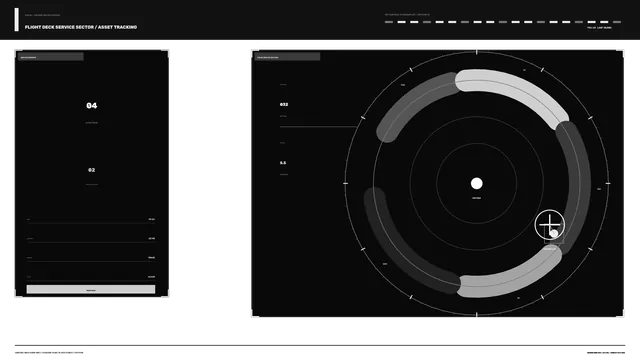
Task: Select the "6.6" value in the radar panel
Action: pyautogui.click(x=283, y=163)
